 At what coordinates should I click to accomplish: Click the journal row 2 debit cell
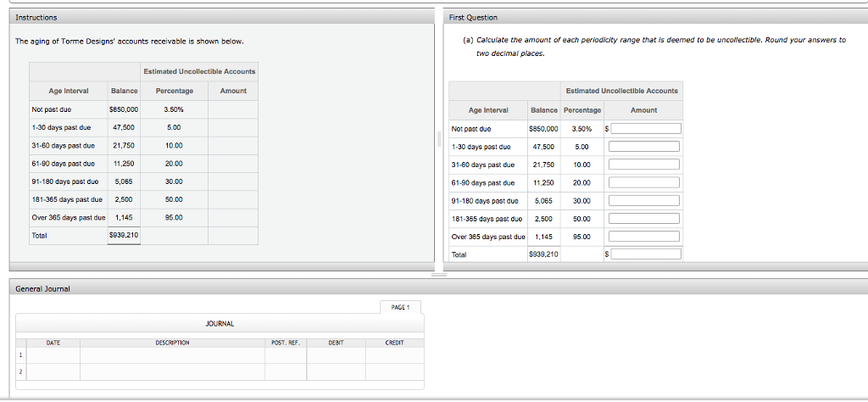336,372
